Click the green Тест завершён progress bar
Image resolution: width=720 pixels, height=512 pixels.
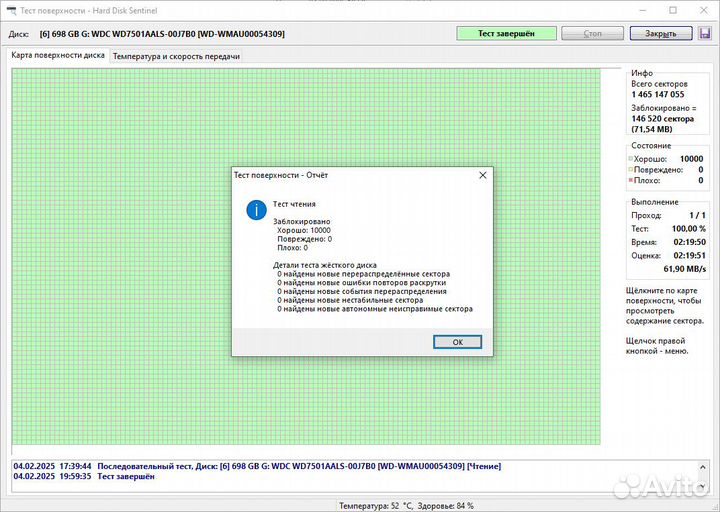[505, 34]
